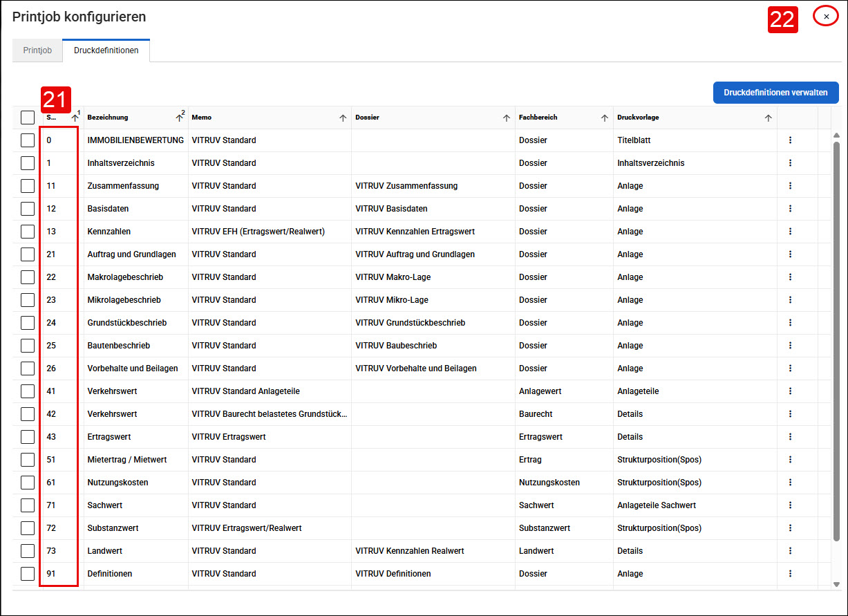Image resolution: width=848 pixels, height=616 pixels.
Task: Click the table's vertical scrollbar thumb
Action: 836,342
